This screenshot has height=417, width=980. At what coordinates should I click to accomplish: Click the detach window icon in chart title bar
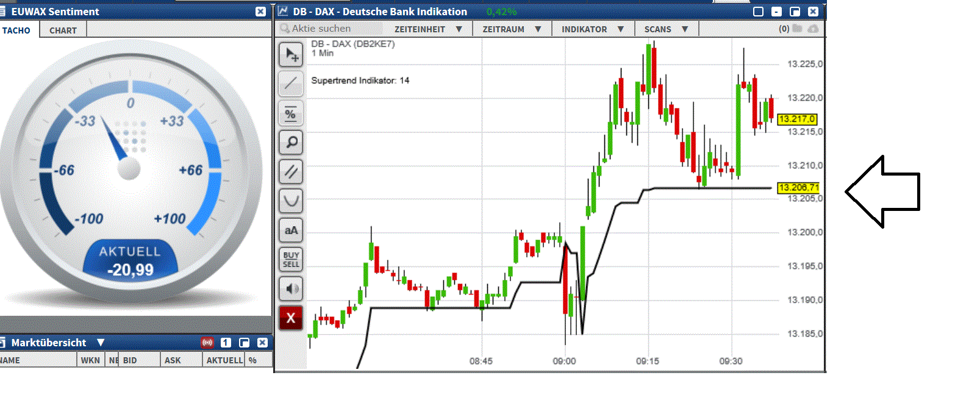795,12
